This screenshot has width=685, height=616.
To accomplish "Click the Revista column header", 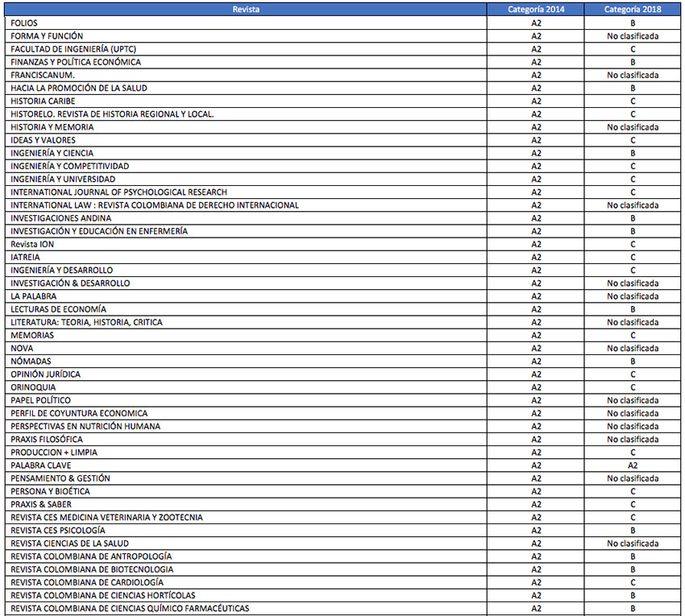I will point(246,10).
